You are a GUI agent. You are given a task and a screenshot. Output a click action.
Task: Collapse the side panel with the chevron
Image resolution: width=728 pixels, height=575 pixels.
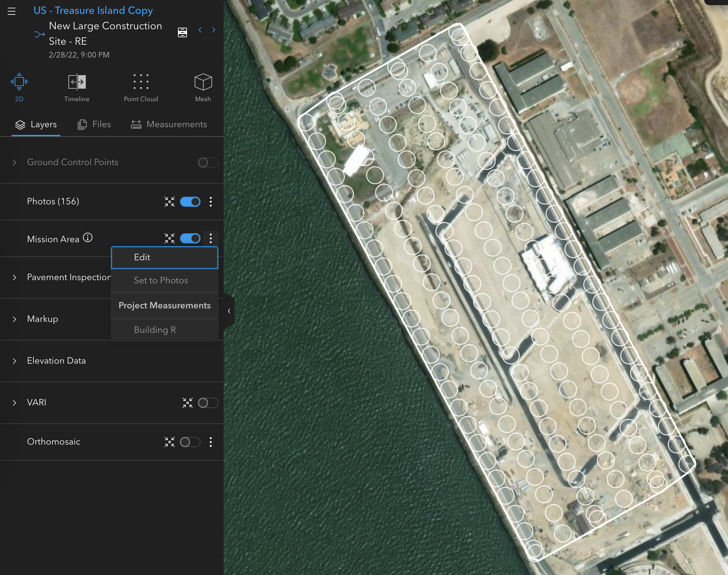[229, 310]
